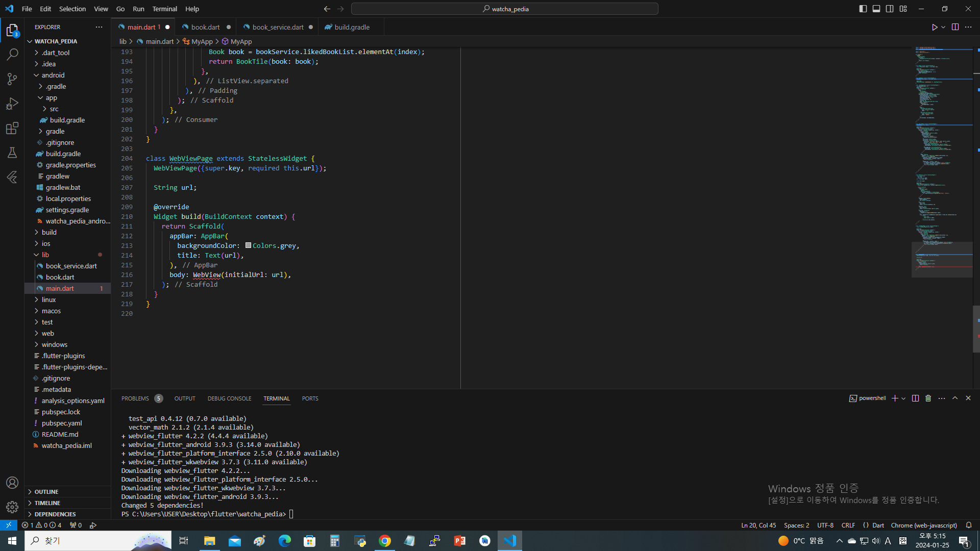Screen dimensions: 980x551
Task: Switch to the DEBUG CONSOLE tab
Action: point(229,398)
